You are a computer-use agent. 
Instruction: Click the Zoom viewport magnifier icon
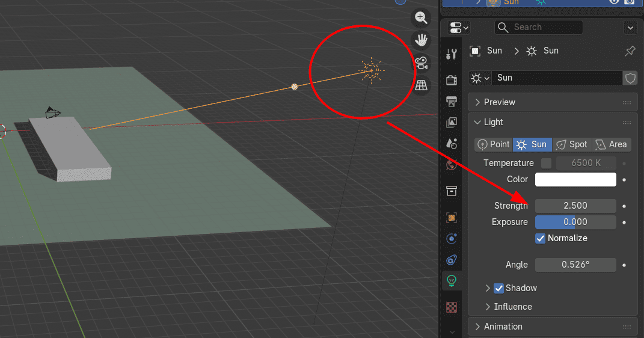pyautogui.click(x=421, y=17)
